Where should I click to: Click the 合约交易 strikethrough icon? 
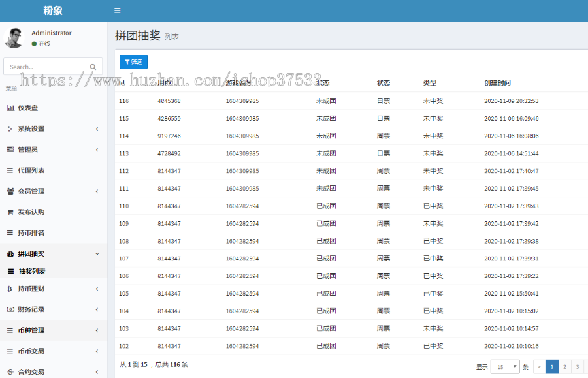(10, 372)
